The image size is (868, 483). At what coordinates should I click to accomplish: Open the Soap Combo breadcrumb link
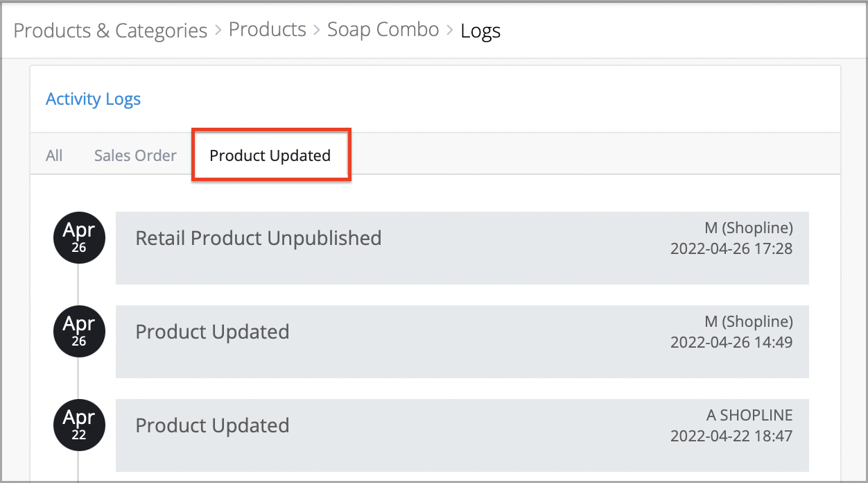point(383,30)
